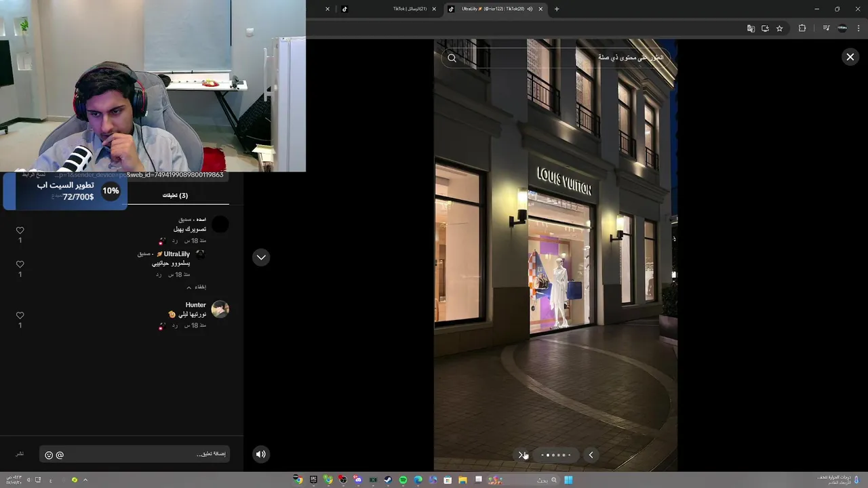Open Hunter's profile avatar

click(220, 309)
